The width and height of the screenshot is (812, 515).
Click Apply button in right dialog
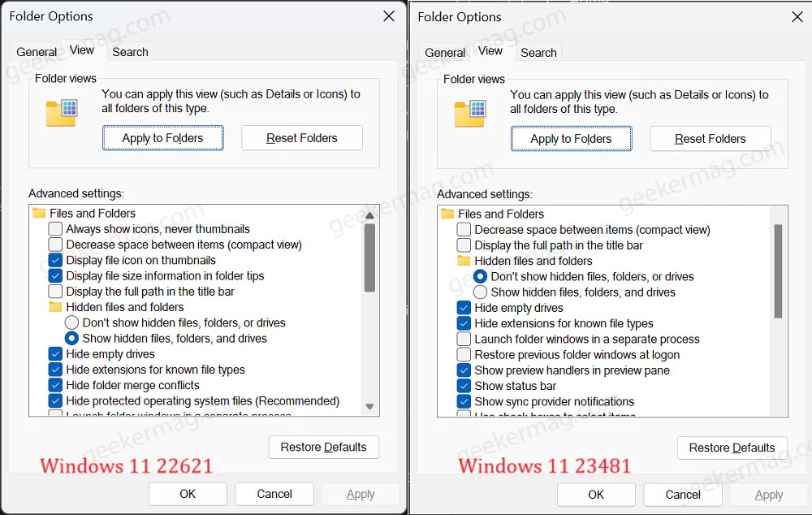click(x=769, y=495)
